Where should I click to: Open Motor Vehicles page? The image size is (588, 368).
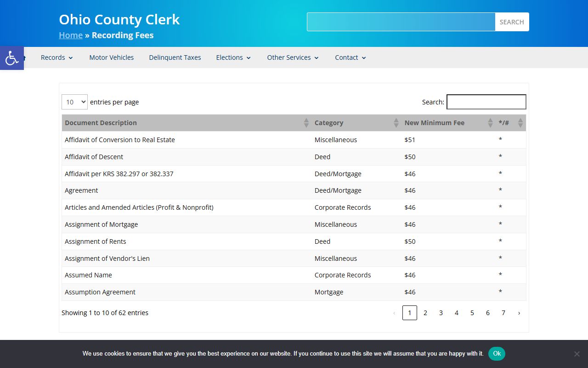click(x=112, y=57)
